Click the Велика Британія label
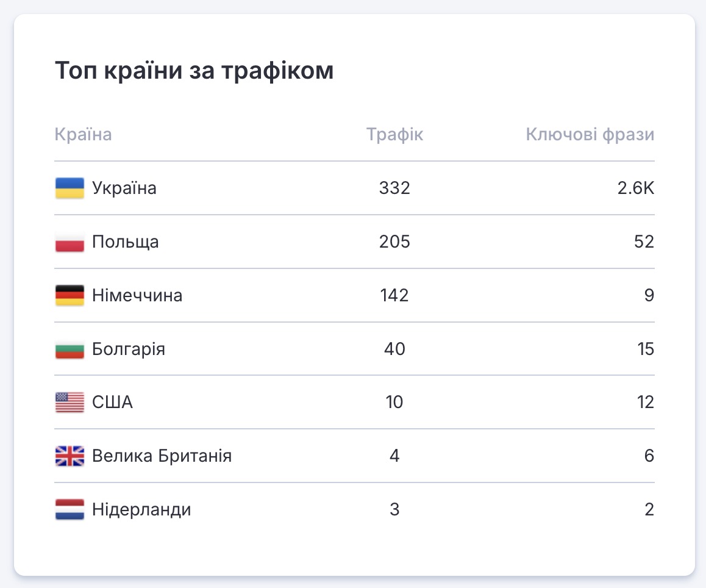Screen dimensions: 706x588 (x=162, y=456)
